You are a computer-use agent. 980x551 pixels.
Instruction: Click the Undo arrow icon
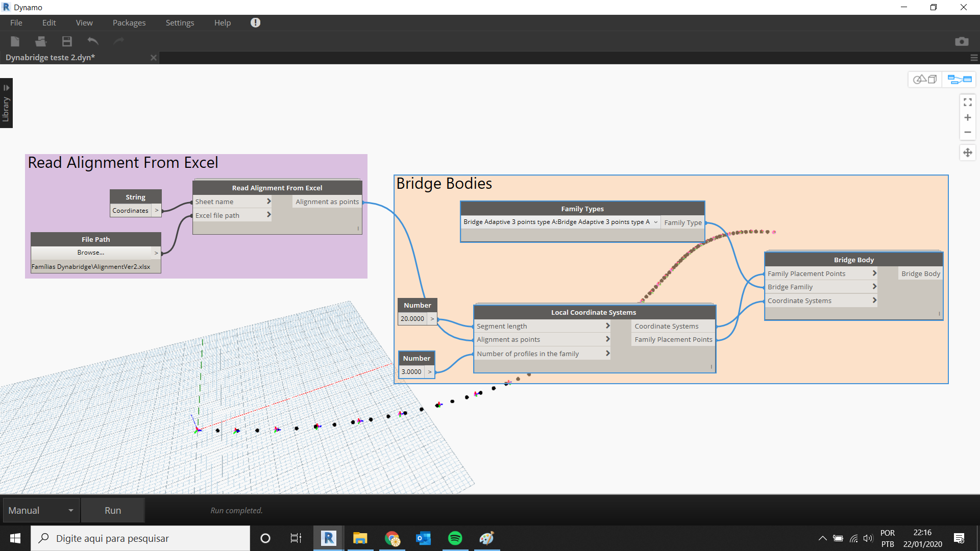click(93, 41)
